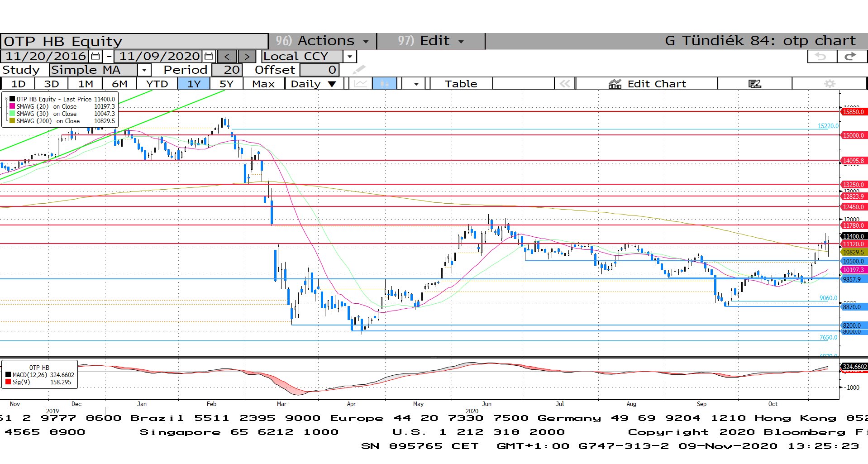This screenshot has width=868, height=464.
Task: Select the 6M range tab
Action: pyautogui.click(x=119, y=84)
